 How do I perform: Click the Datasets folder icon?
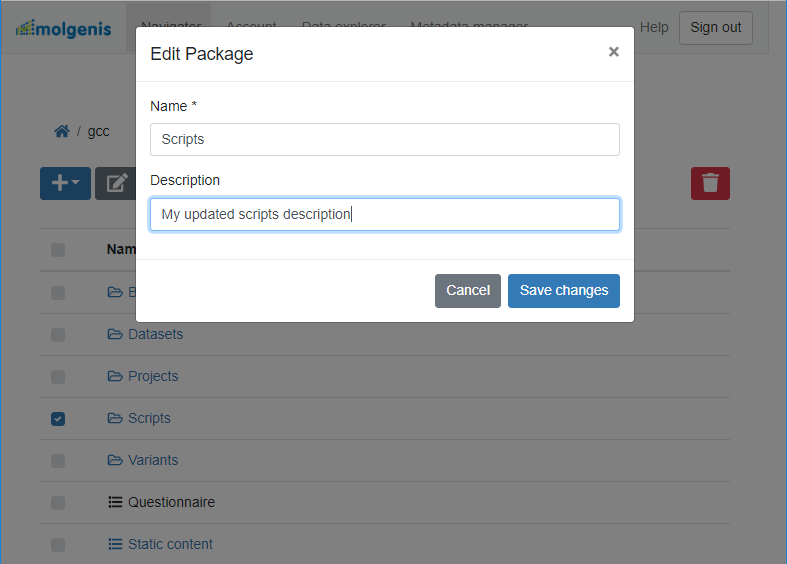[x=115, y=334]
